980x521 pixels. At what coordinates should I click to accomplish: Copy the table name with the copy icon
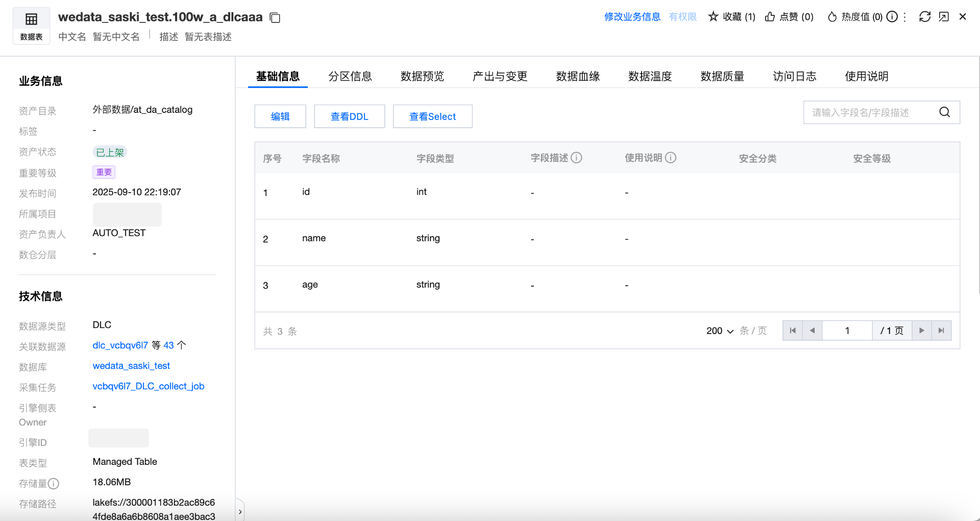click(275, 18)
